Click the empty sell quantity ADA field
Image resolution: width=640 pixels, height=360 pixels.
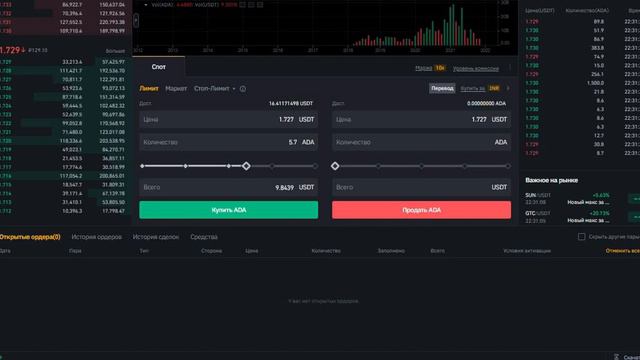421,142
